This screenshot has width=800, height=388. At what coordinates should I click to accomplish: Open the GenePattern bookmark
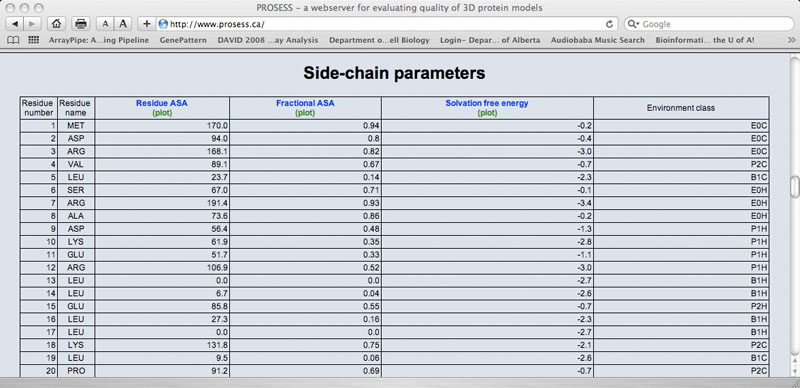pos(183,40)
